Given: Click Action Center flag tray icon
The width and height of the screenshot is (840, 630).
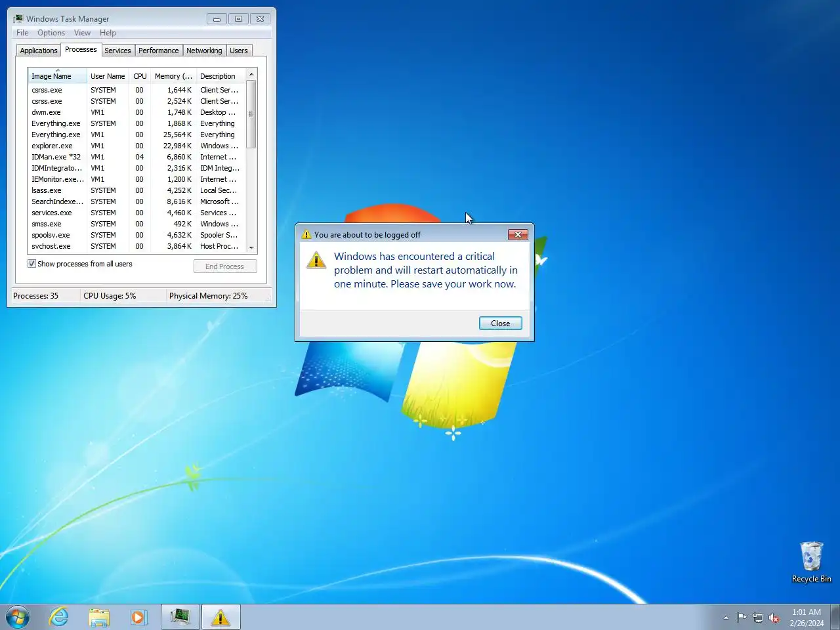Looking at the screenshot, I should pos(742,618).
